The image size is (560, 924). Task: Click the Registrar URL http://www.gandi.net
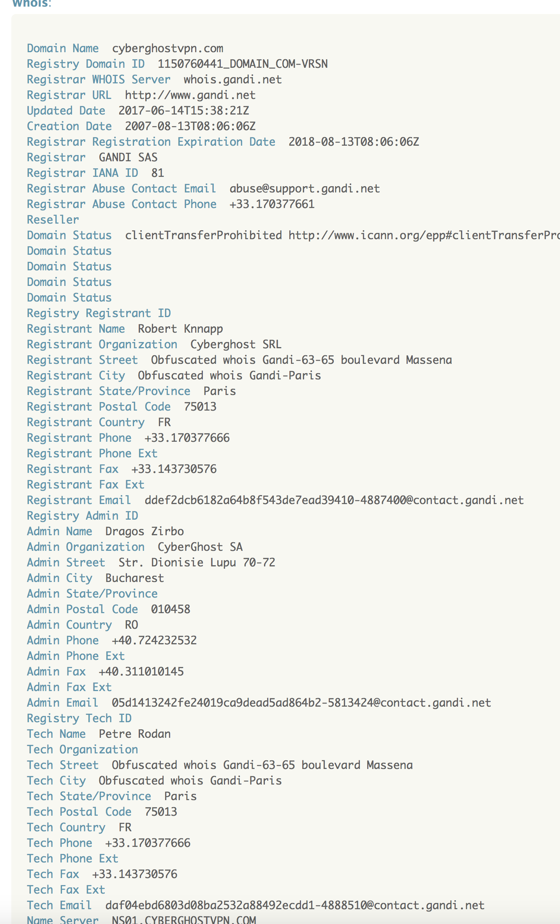(190, 95)
